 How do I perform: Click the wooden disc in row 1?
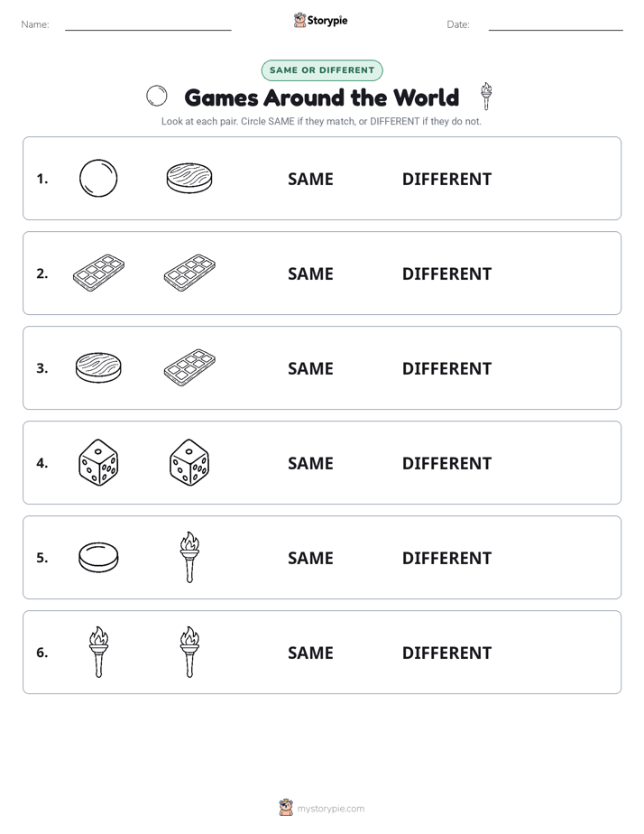pyautogui.click(x=189, y=178)
